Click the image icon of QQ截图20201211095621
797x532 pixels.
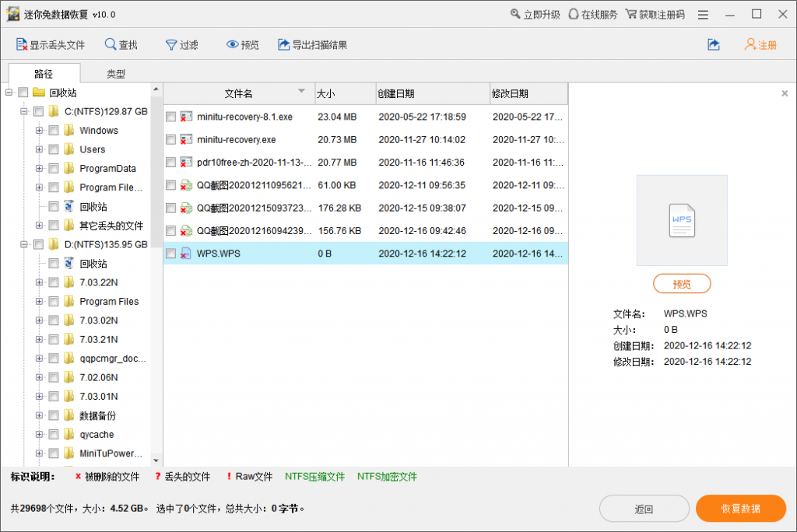tap(186, 185)
